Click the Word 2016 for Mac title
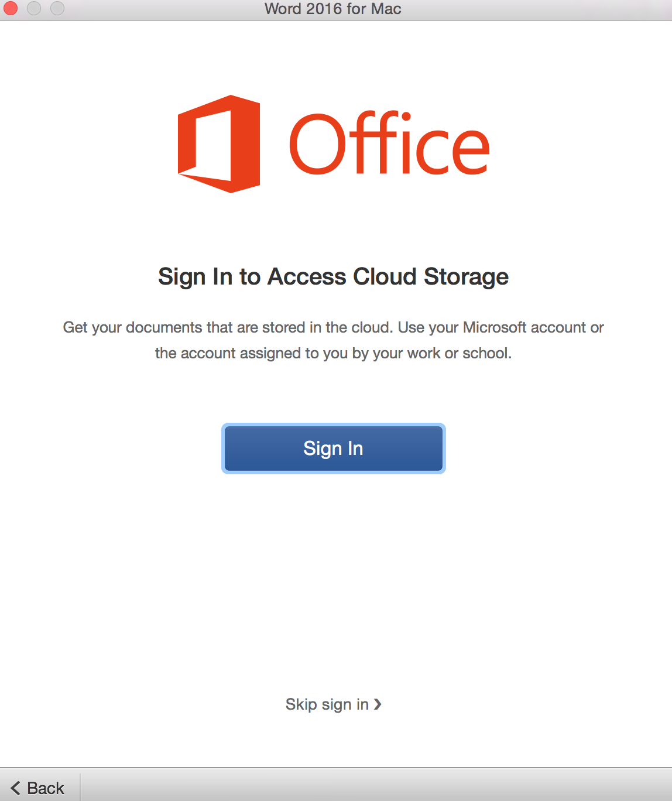 tap(333, 9)
